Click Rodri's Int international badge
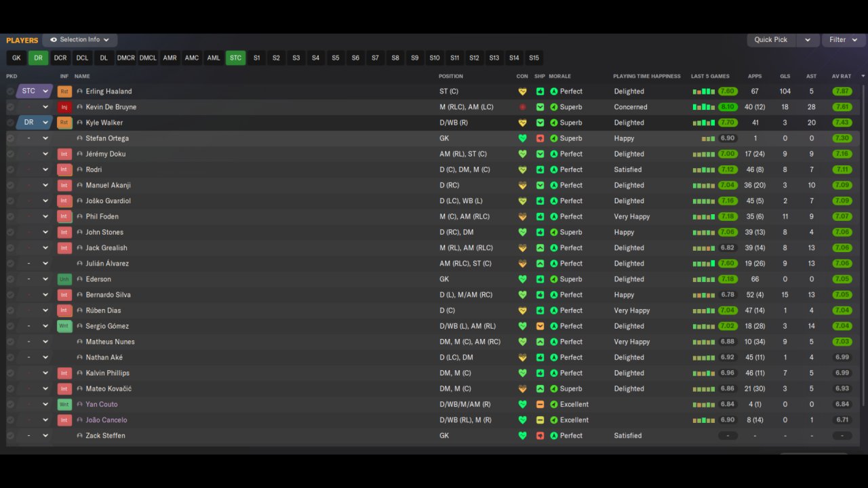868x488 pixels. click(65, 169)
